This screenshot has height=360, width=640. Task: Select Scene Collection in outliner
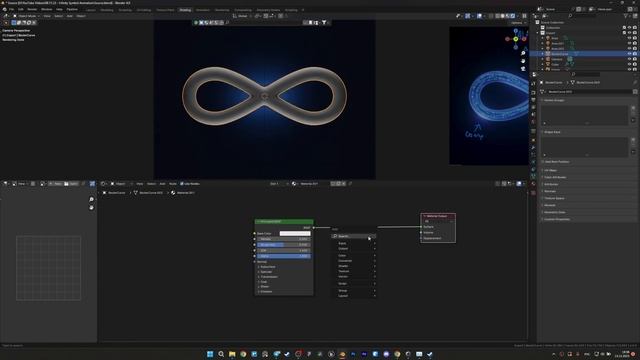(552, 22)
